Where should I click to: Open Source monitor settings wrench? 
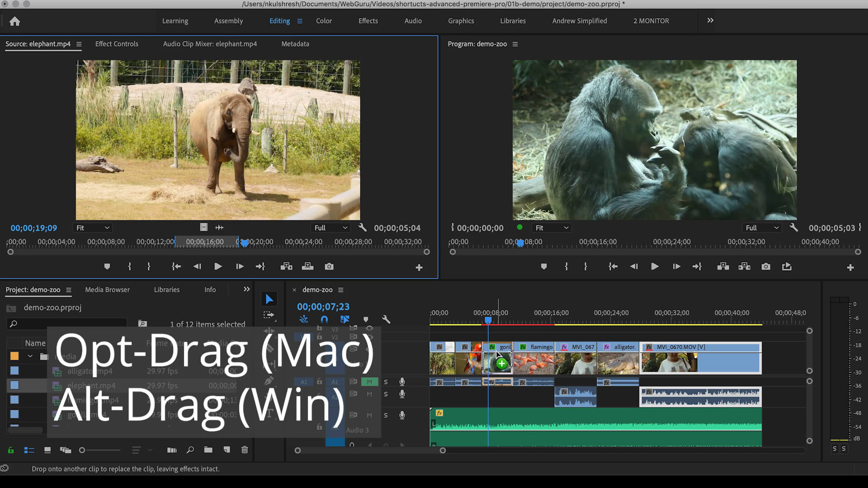coord(362,227)
